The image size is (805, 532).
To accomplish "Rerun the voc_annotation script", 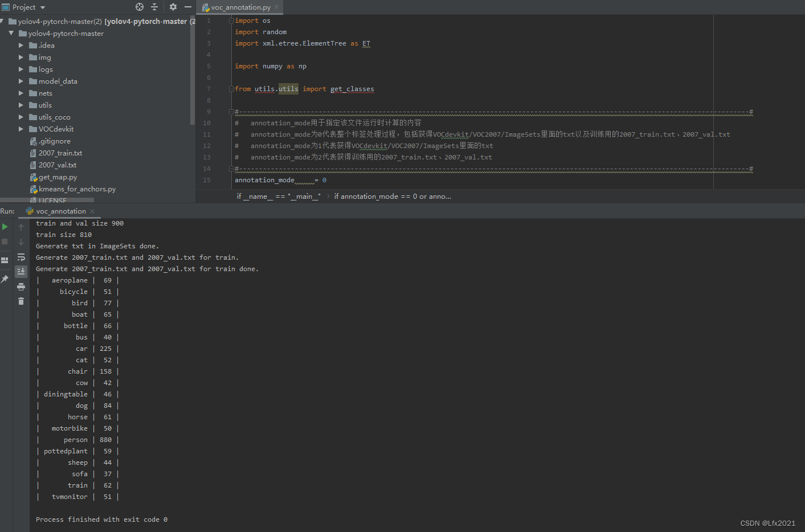I will 4,226.
